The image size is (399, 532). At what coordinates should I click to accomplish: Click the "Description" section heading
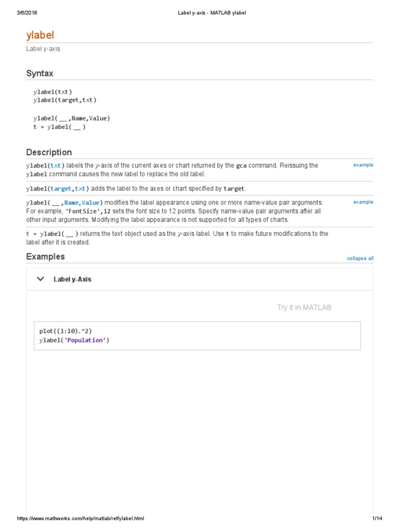49,152
